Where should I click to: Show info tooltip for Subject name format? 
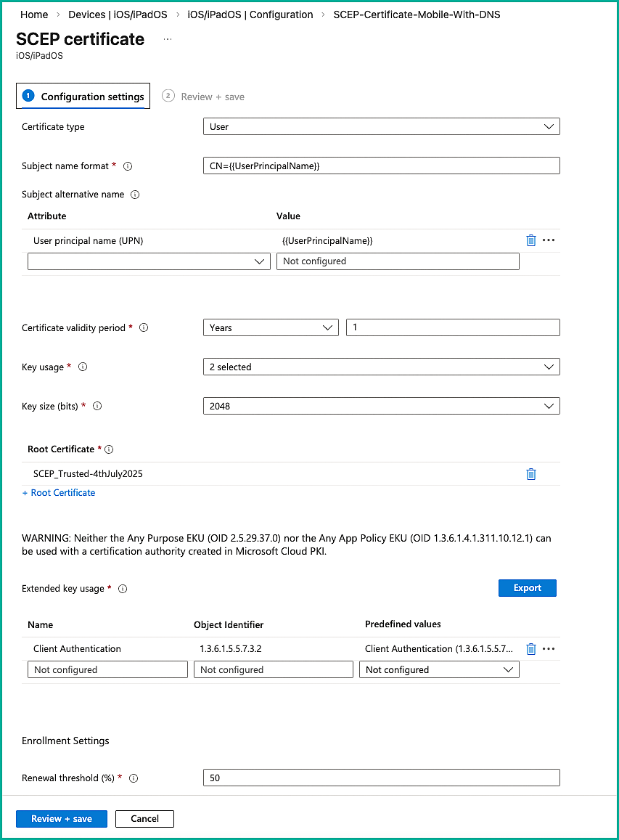point(128,166)
